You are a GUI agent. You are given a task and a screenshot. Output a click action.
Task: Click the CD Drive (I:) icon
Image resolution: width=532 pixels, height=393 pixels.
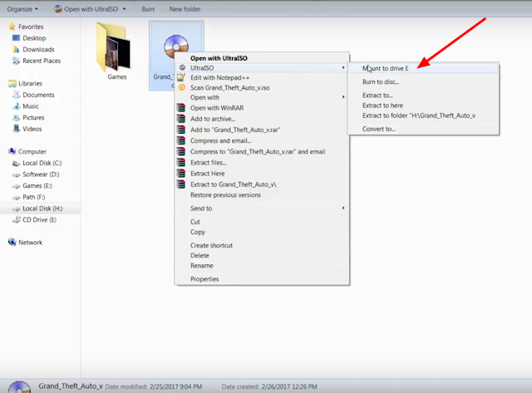(x=16, y=219)
